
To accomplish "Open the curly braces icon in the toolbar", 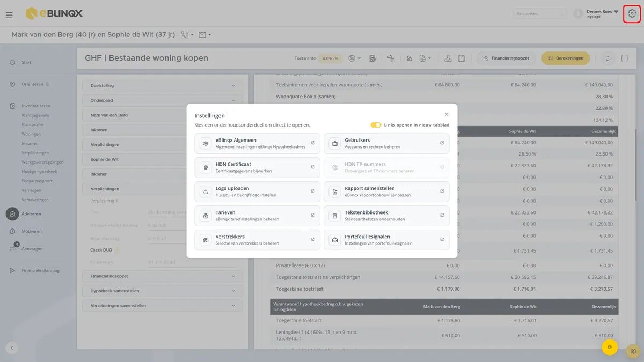I will click(624, 58).
